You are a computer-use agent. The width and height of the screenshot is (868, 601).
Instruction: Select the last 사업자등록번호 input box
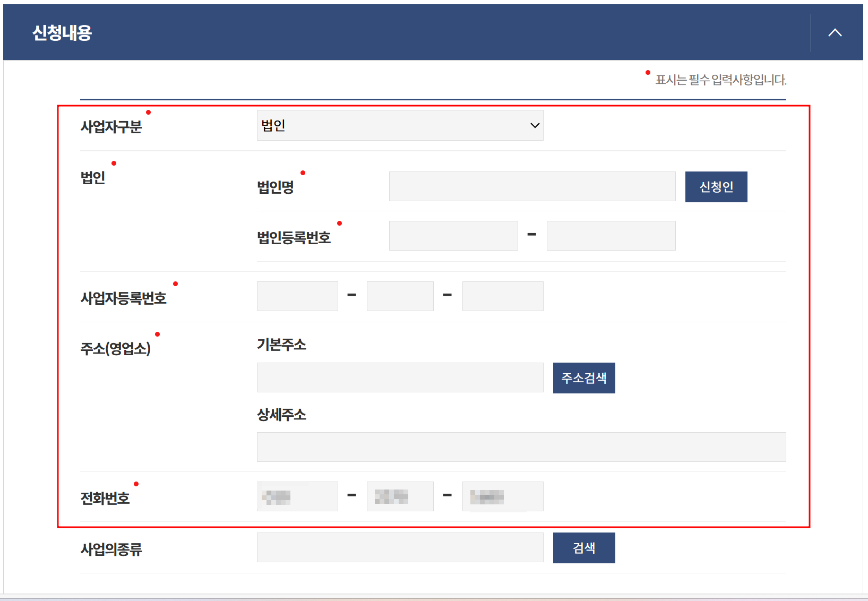coord(502,296)
